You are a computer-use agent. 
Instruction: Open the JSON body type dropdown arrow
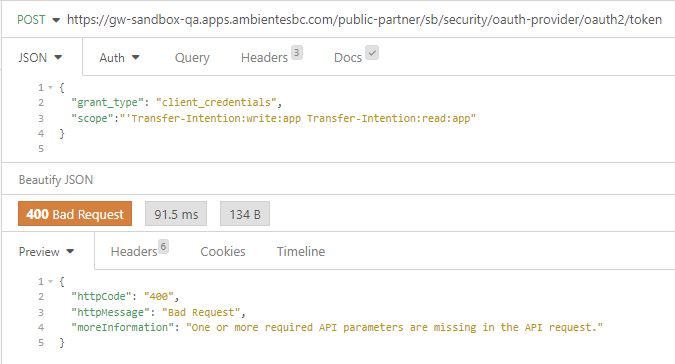tap(59, 57)
